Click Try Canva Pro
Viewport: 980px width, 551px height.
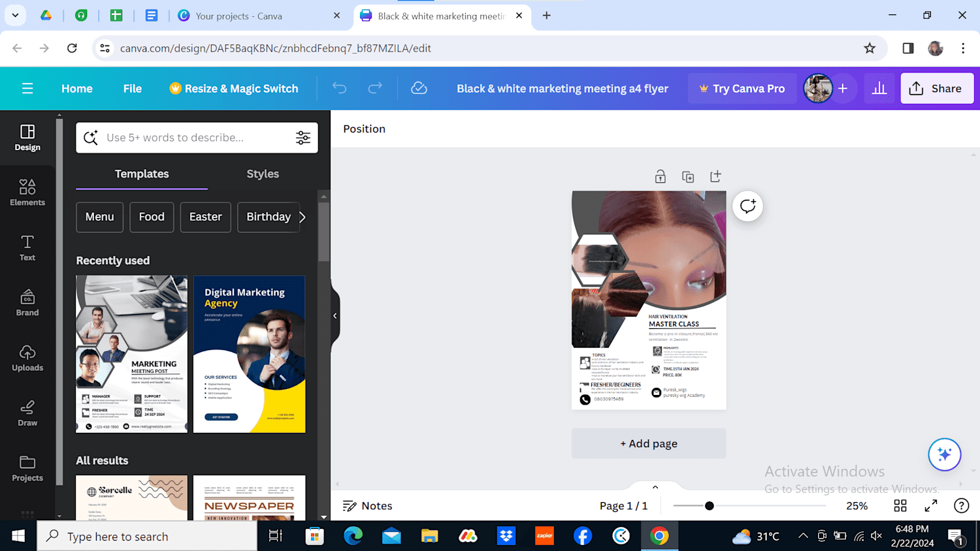click(x=742, y=88)
